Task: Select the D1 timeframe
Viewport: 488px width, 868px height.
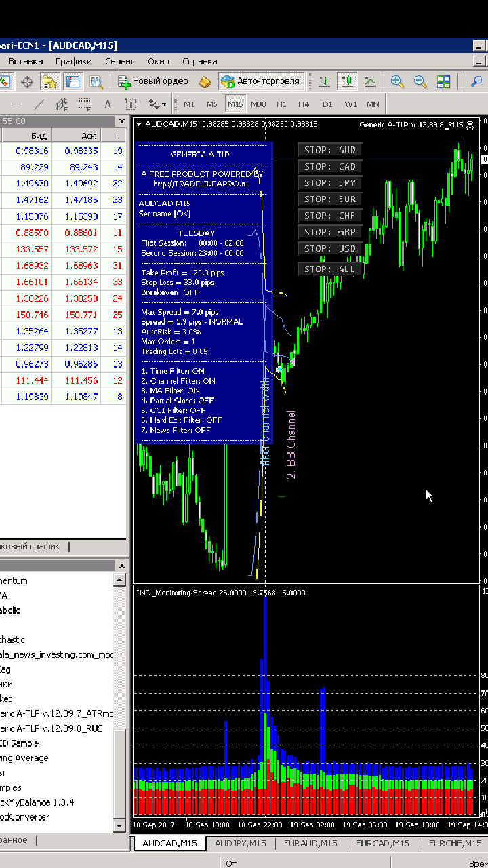Action: [x=327, y=104]
